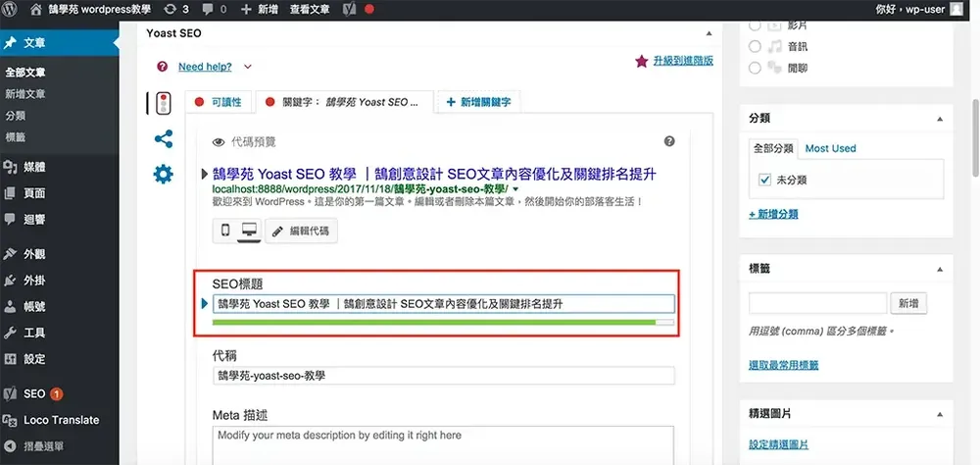
Task: Click into the 代稱 slug field
Action: point(443,376)
